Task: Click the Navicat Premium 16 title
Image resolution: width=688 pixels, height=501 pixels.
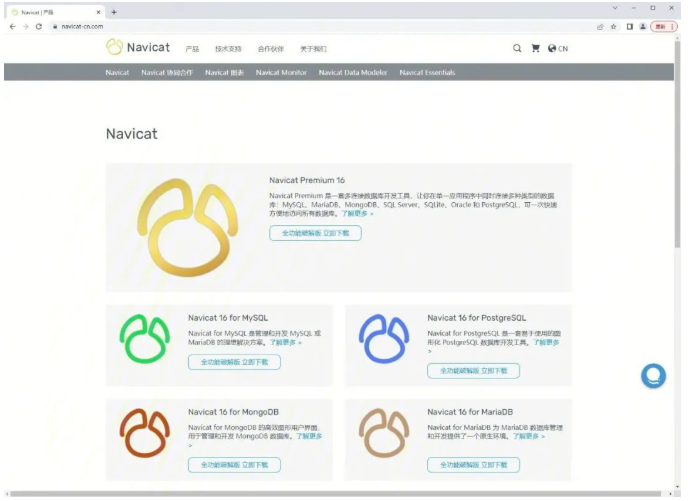Action: pyautogui.click(x=307, y=180)
